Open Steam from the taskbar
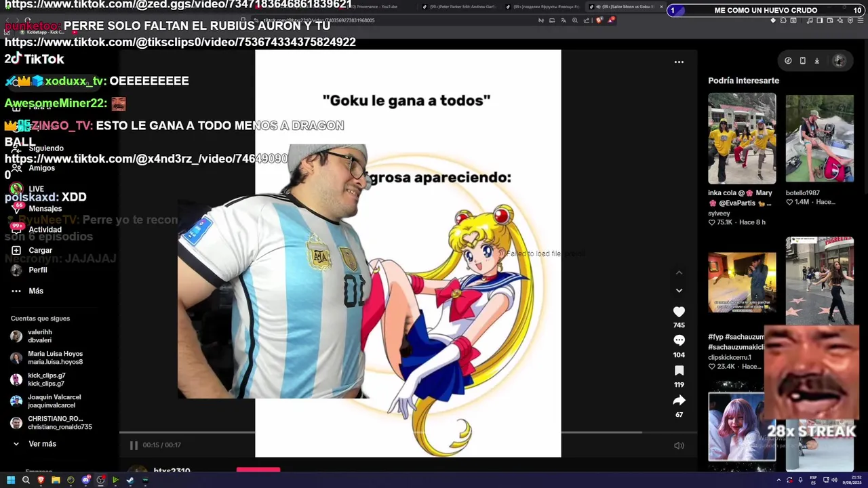868x488 pixels. [x=130, y=480]
